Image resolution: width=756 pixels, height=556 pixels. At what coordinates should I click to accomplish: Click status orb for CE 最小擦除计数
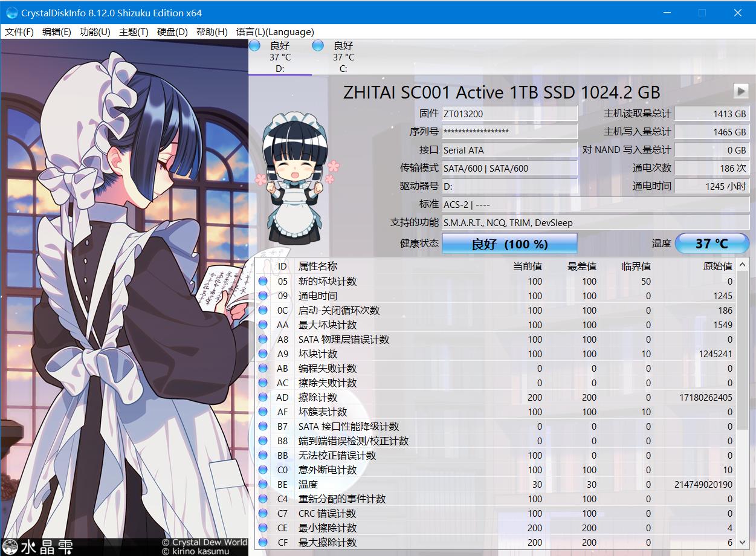(263, 528)
